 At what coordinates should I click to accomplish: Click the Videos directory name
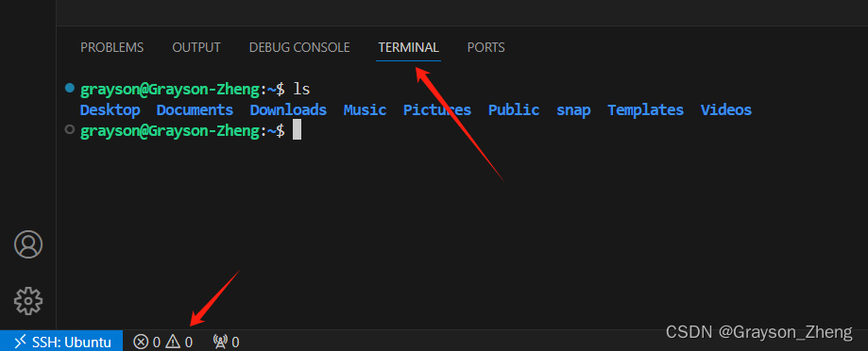[726, 110]
